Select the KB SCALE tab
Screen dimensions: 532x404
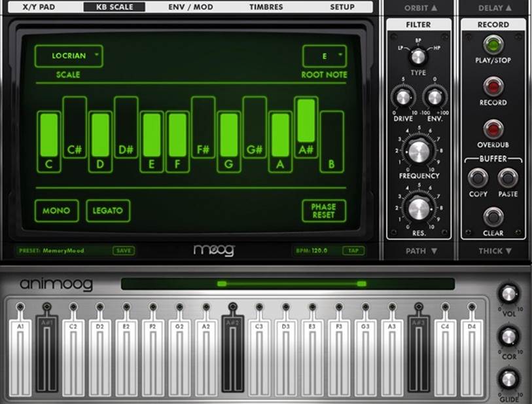click(115, 7)
